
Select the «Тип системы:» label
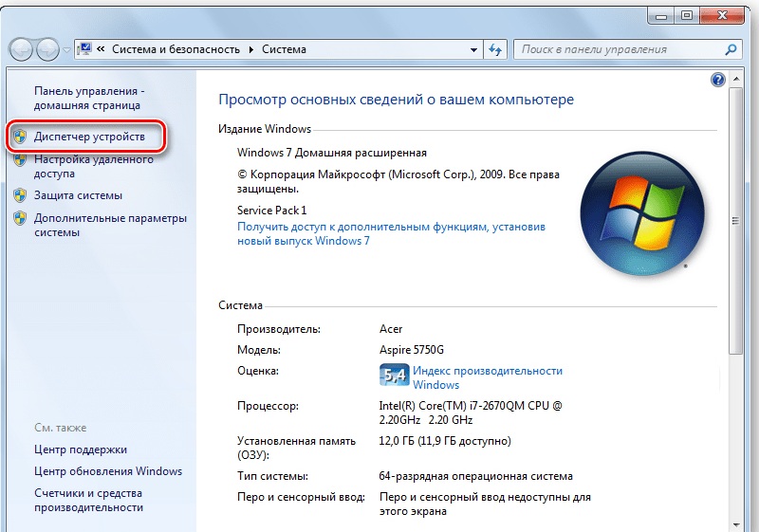tap(272, 476)
